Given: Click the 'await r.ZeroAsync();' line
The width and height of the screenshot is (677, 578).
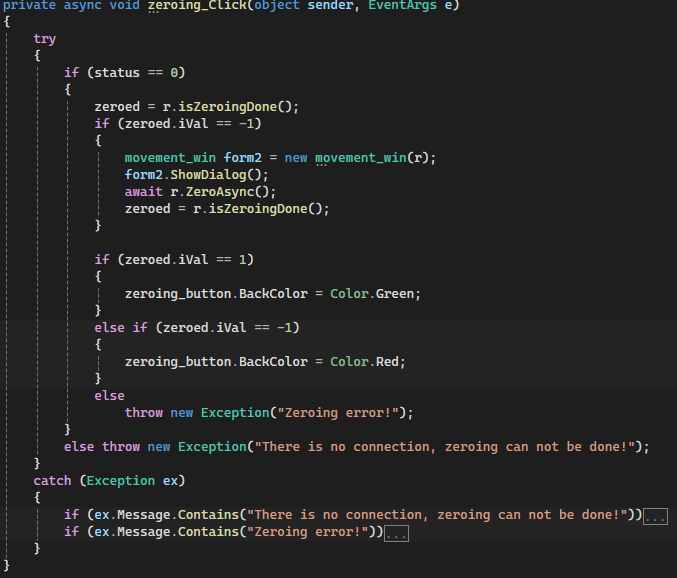Looking at the screenshot, I should point(200,192).
